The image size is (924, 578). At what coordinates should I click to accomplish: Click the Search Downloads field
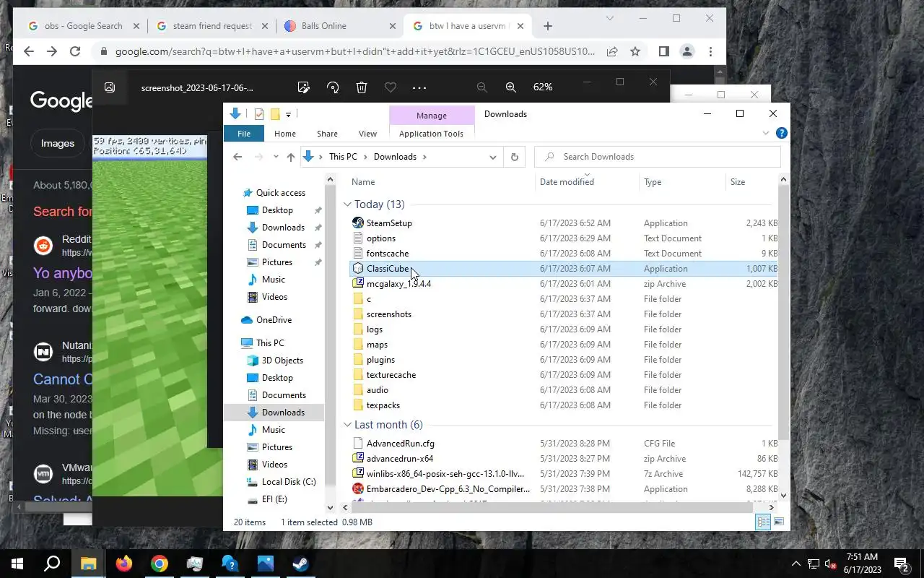[658, 157]
